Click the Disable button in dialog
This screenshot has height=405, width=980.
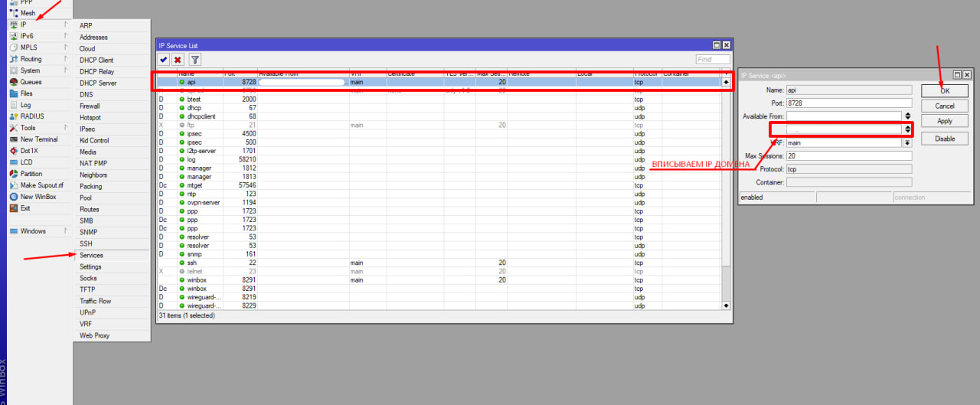944,139
